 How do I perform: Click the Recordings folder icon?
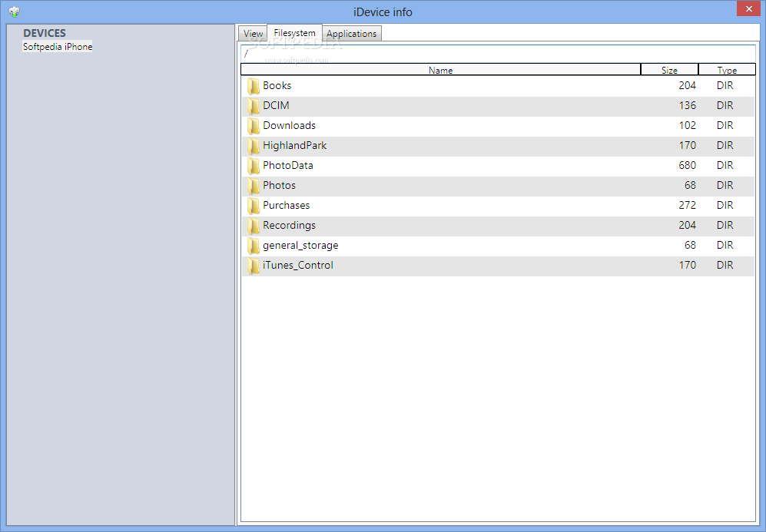pos(253,226)
